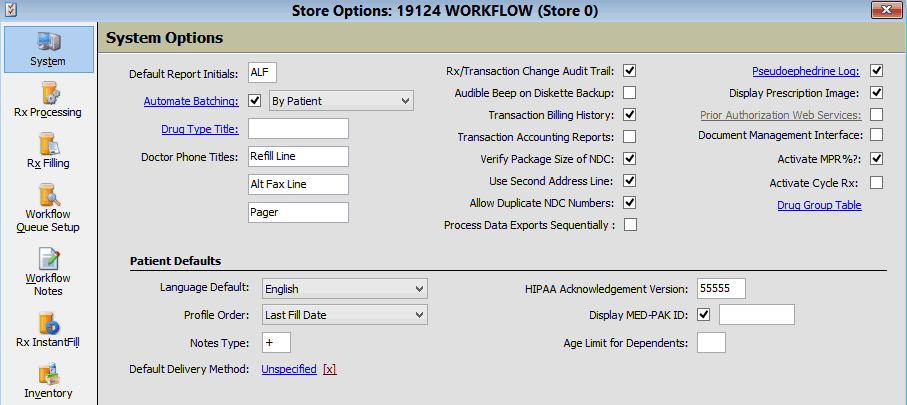Screen dimensions: 907x405
Task: Click Age Limit for Dependents field
Action: click(711, 343)
